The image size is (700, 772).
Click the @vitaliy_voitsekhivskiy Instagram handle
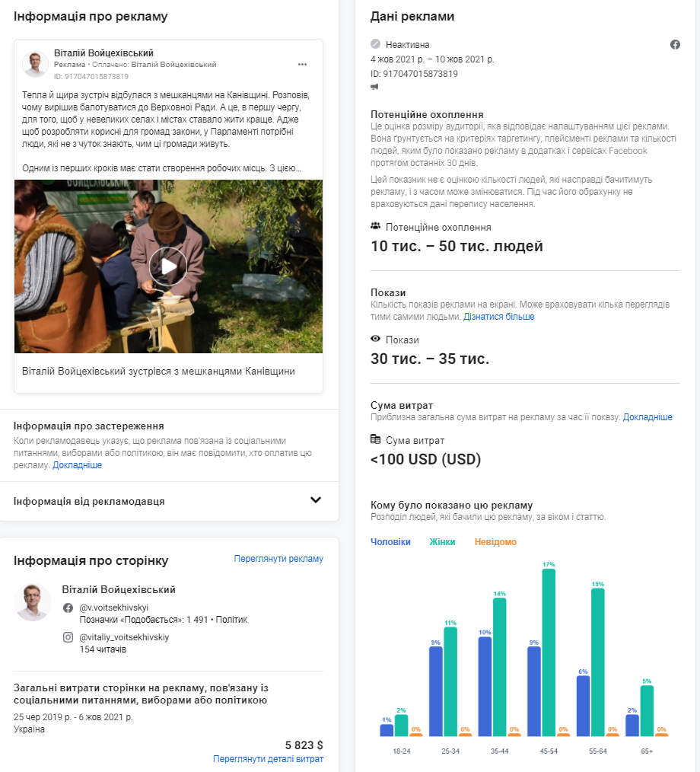[x=125, y=637]
